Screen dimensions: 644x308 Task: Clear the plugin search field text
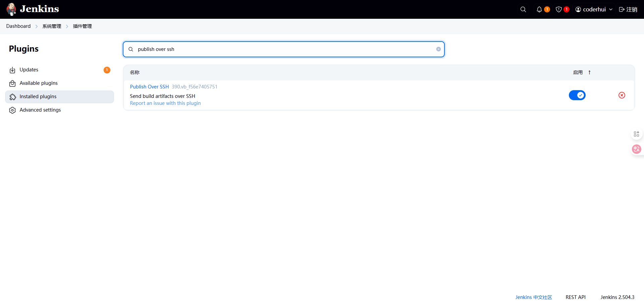click(438, 49)
